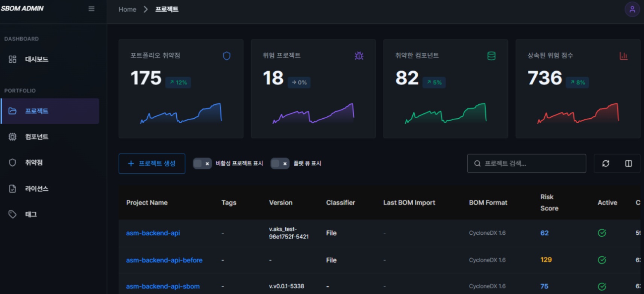The height and width of the screenshot is (294, 644).
Task: Enable the 플랫 뷰 표시 switch
Action: [x=280, y=163]
